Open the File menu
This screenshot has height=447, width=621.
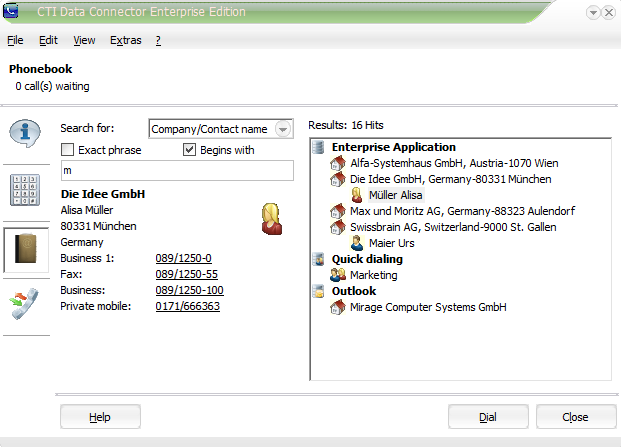tap(15, 41)
